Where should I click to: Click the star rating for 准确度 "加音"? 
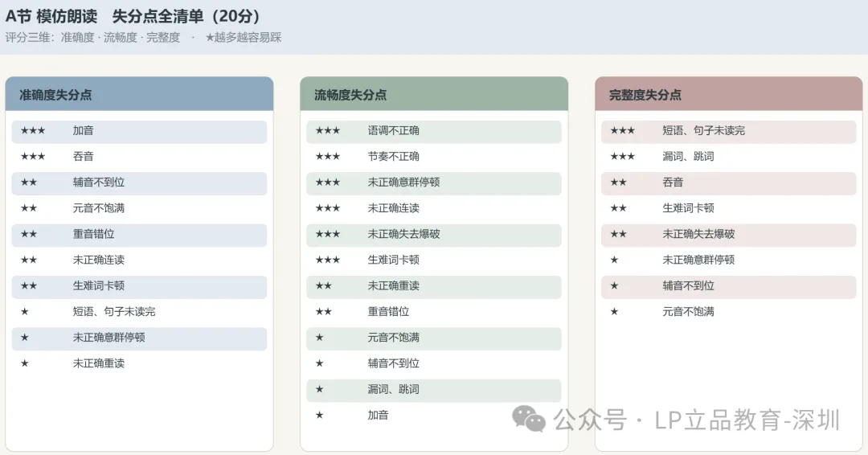pos(33,131)
